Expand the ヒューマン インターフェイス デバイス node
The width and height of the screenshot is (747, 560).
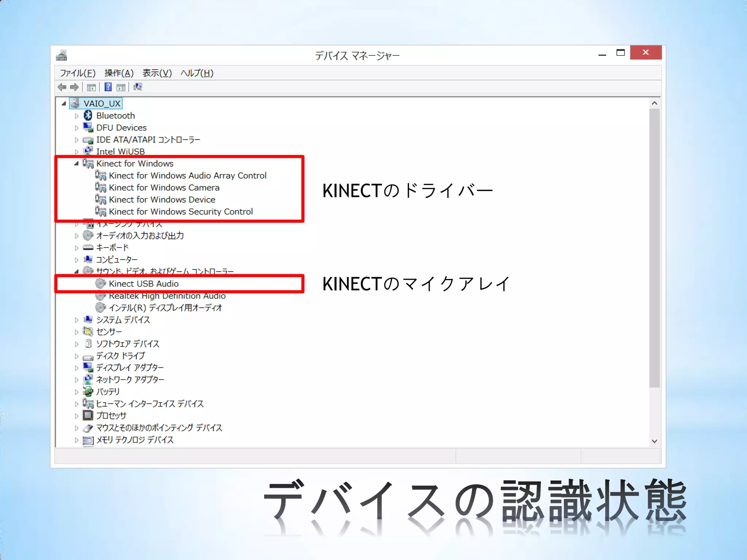click(x=77, y=404)
